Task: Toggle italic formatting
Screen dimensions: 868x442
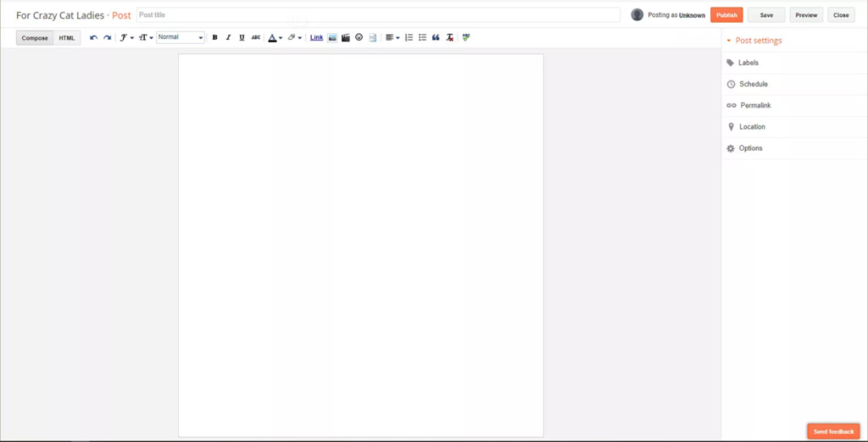Action: (228, 37)
